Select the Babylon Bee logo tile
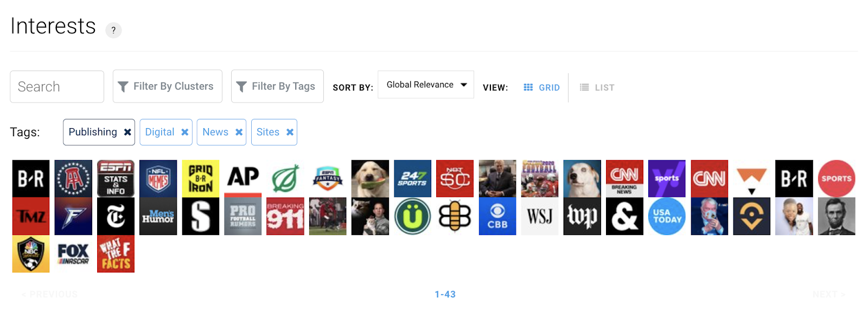Image resolution: width=868 pixels, height=311 pixels. point(455,216)
